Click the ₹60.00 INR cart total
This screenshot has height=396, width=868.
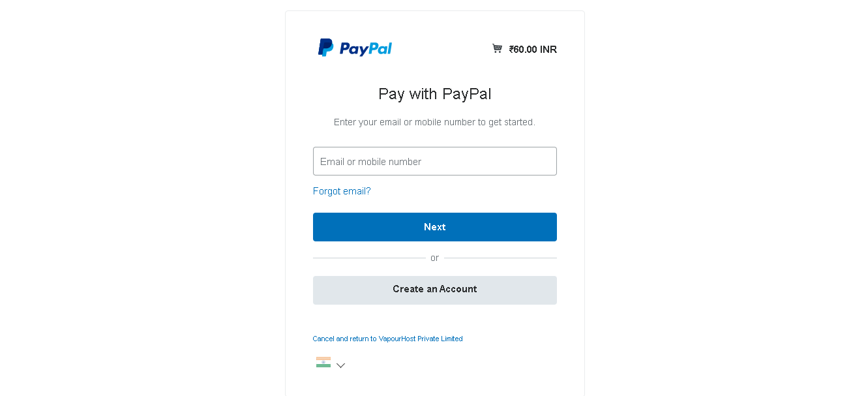(x=533, y=49)
